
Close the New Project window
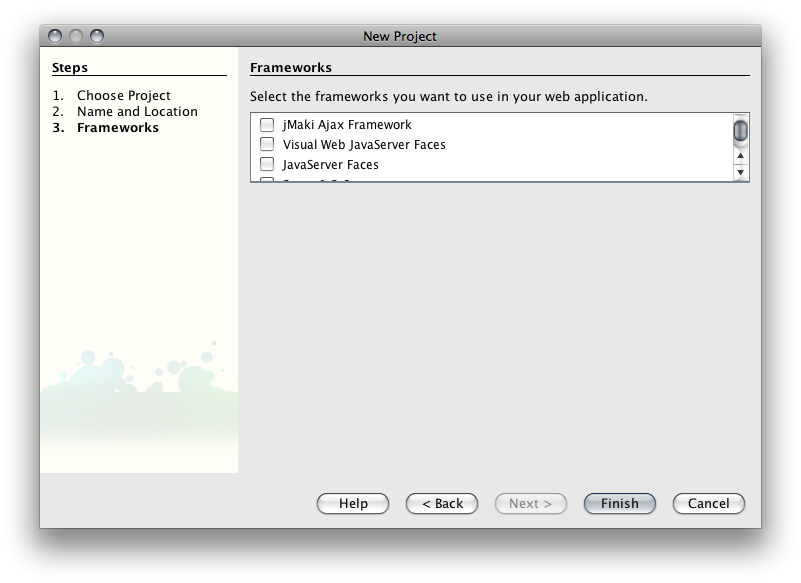pos(55,36)
